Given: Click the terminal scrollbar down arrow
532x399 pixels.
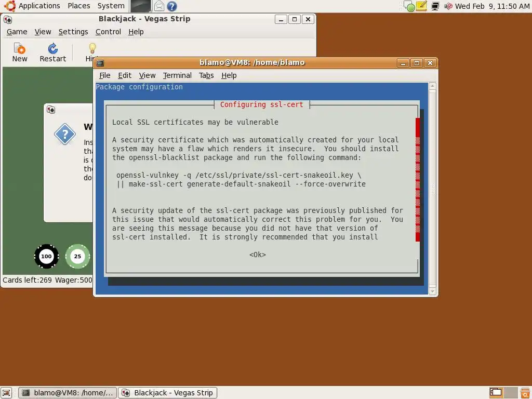Looking at the screenshot, I should [432, 291].
